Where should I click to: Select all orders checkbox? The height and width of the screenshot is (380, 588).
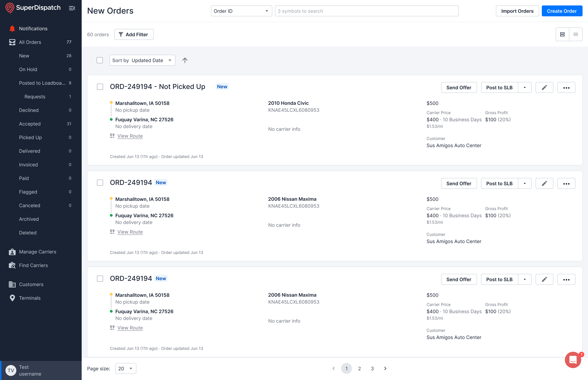[x=100, y=60]
